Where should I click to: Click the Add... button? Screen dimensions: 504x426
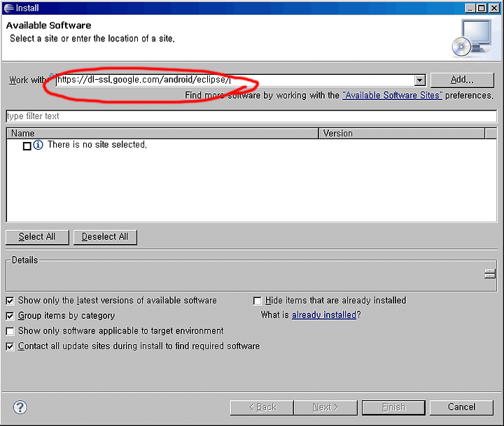[462, 80]
